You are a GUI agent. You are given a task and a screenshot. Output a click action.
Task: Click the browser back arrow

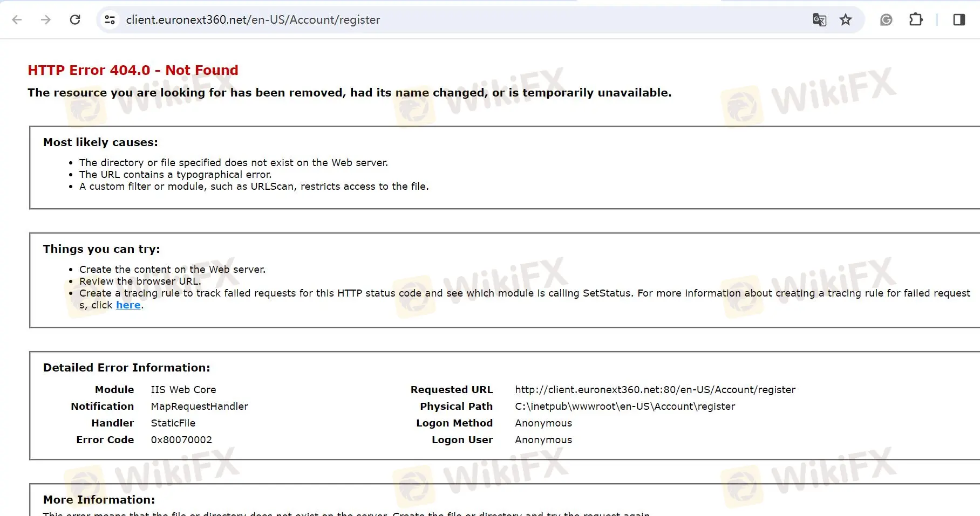17,20
